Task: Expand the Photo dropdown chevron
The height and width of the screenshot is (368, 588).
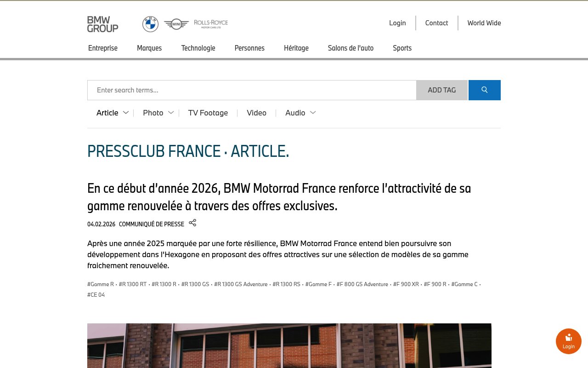Action: tap(171, 113)
